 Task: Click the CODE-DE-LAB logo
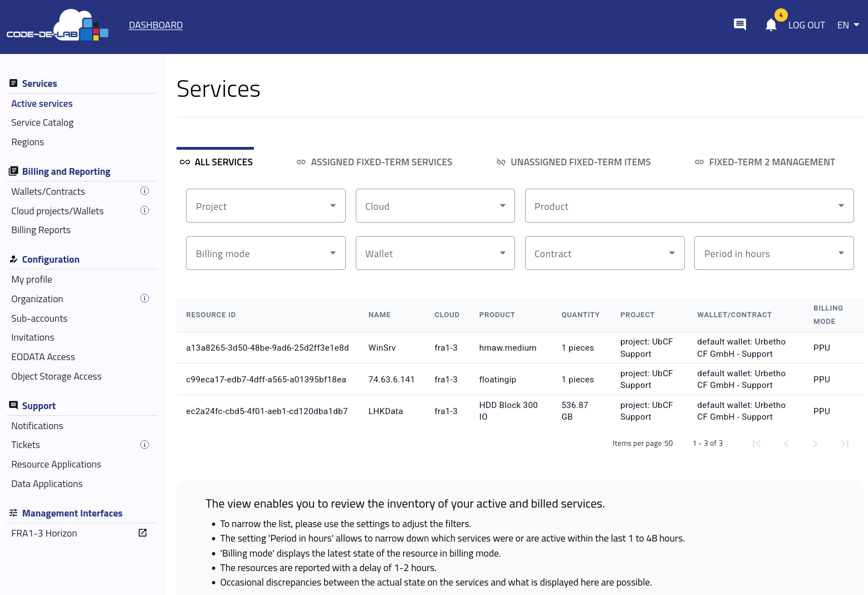(x=57, y=26)
